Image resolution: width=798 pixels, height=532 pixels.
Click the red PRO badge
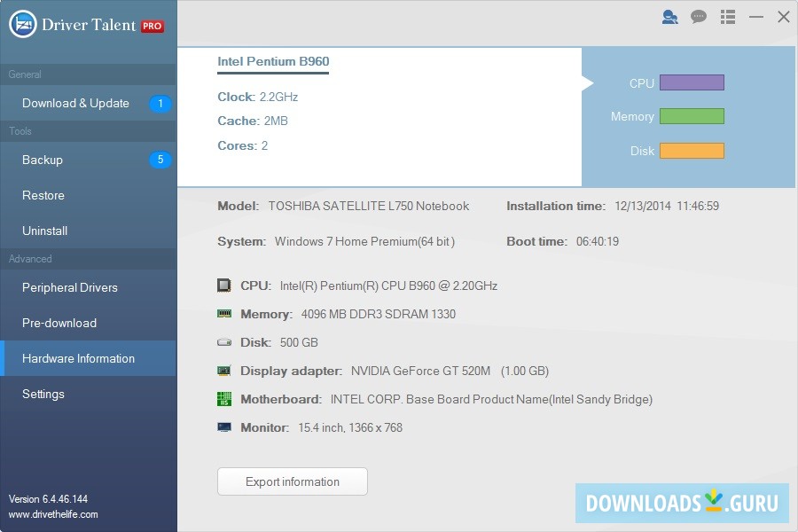pos(153,26)
